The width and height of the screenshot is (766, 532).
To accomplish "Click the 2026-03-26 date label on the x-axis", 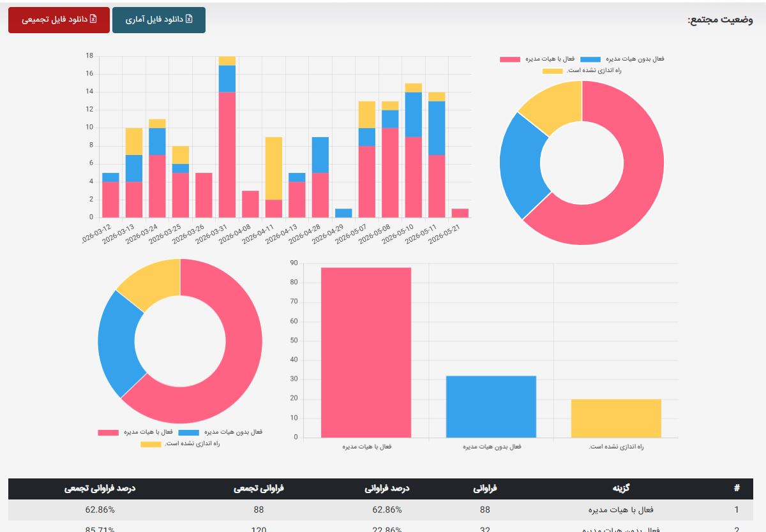I will tap(189, 233).
